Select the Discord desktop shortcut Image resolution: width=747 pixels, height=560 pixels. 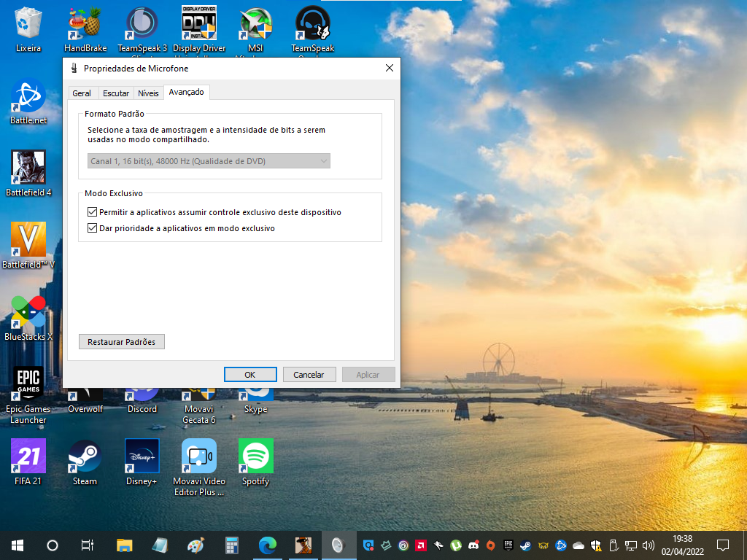click(142, 401)
